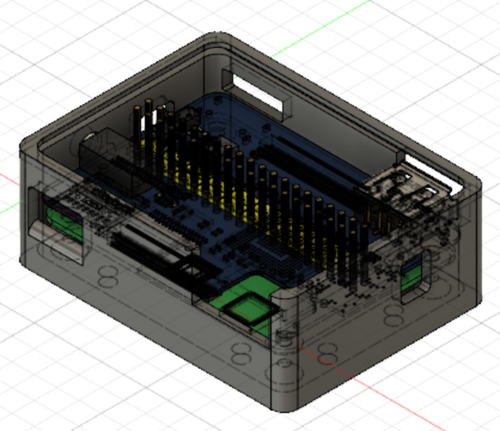Select the metal connector near right corner
Screen dimensions: 500x431
405,190
